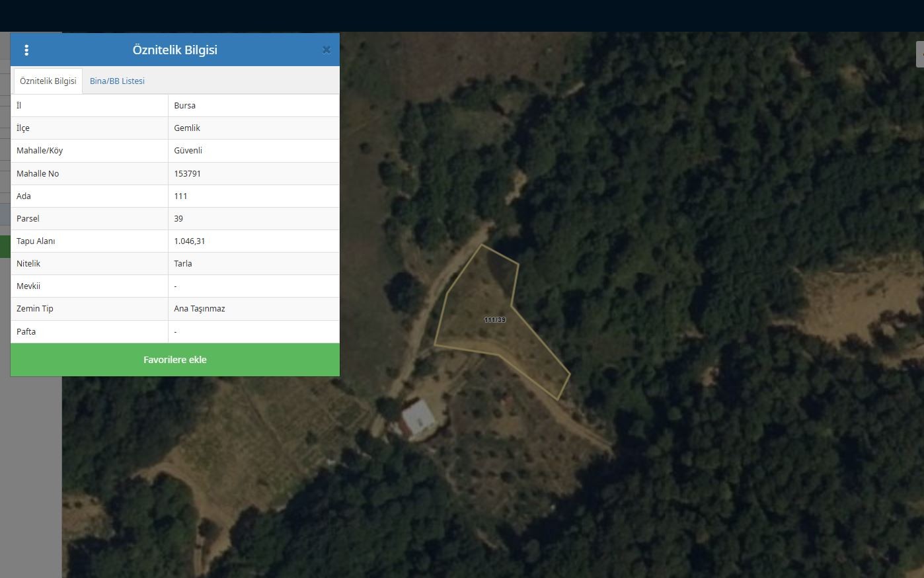Click the 111/39 parcel label on map

(494, 320)
